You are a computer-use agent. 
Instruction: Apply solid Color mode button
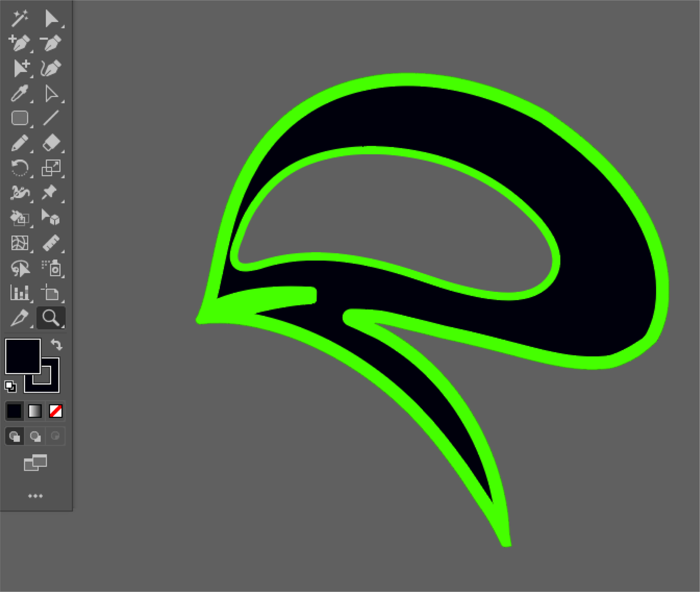(x=14, y=411)
